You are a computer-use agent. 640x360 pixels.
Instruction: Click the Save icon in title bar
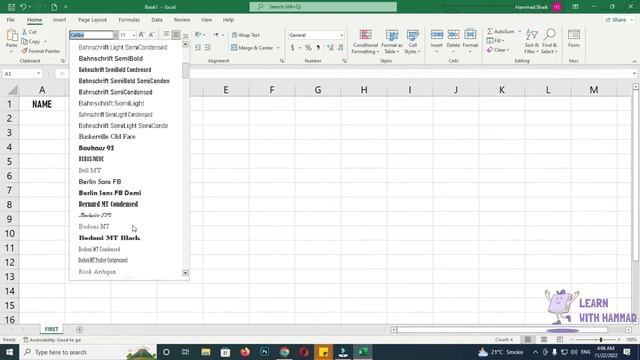tap(11, 7)
